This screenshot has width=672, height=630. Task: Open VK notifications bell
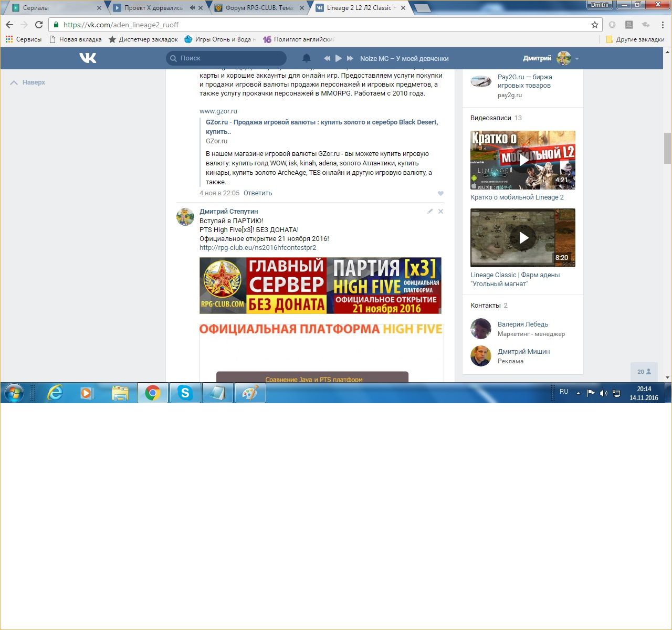(x=307, y=58)
